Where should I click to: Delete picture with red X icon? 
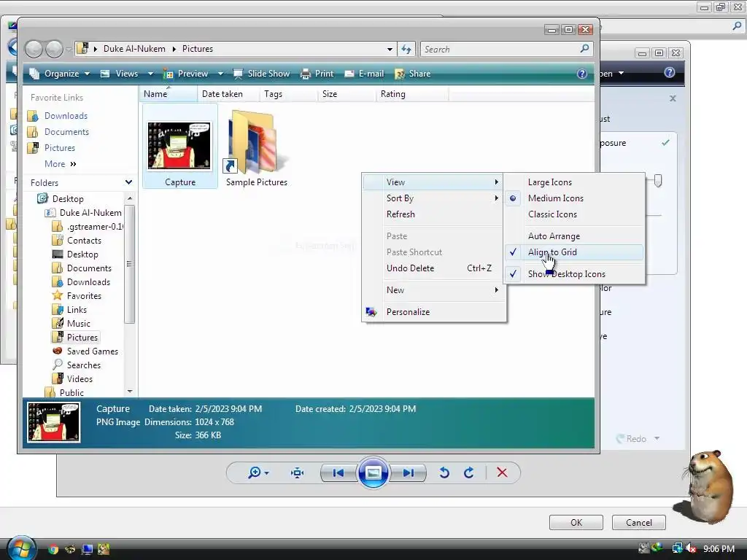(502, 472)
